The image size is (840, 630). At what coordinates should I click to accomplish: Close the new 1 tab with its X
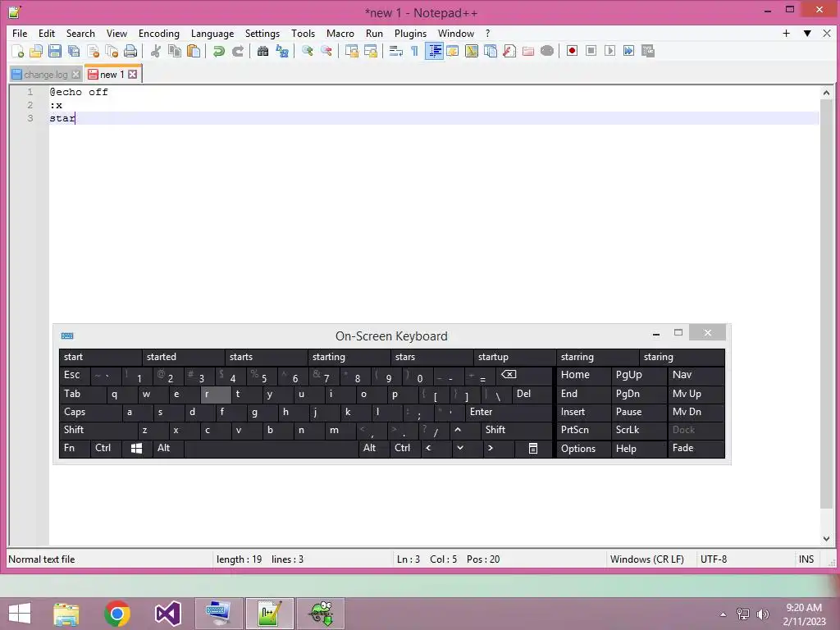(x=132, y=75)
